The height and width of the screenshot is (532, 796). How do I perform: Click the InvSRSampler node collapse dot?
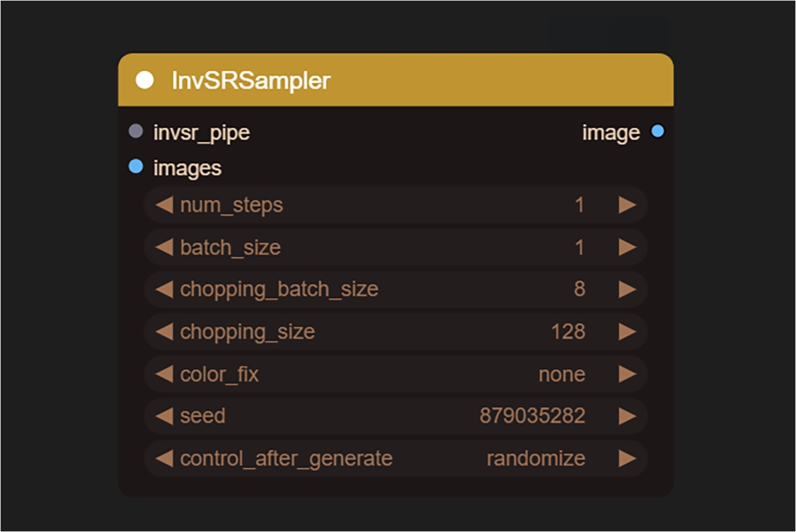pos(144,80)
